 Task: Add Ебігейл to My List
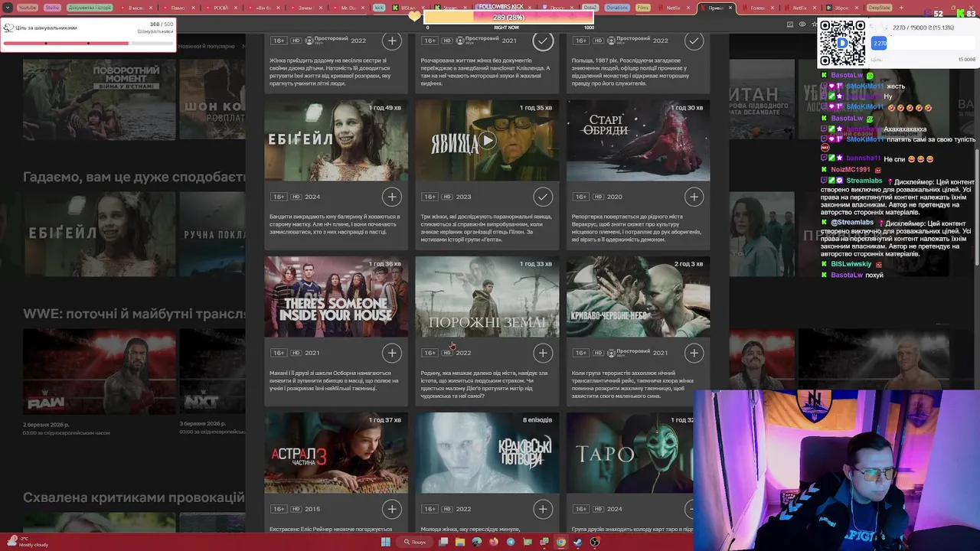click(x=392, y=197)
